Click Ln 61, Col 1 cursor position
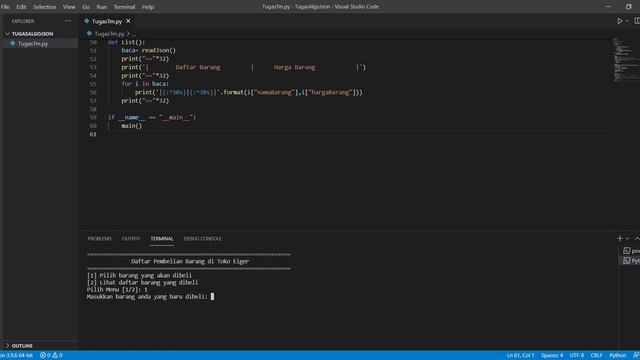640x360 pixels. pyautogui.click(x=520, y=355)
